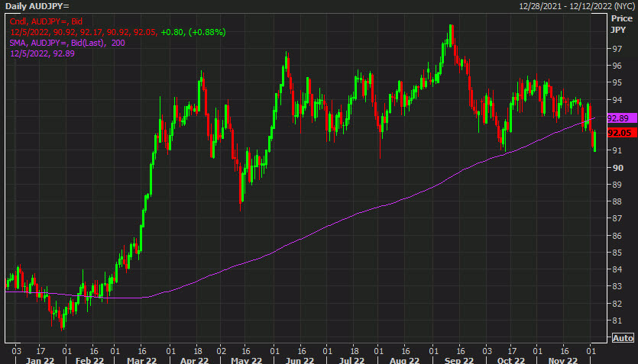The image size is (638, 364).
Task: Click the May 22 month label
Action: coord(246,360)
